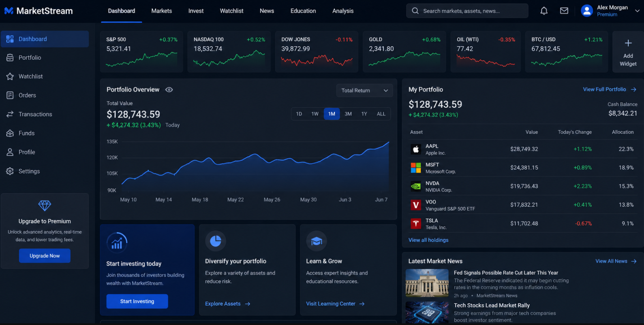Click the MarketStream logo icon
This screenshot has height=325, width=644.
(x=9, y=11)
